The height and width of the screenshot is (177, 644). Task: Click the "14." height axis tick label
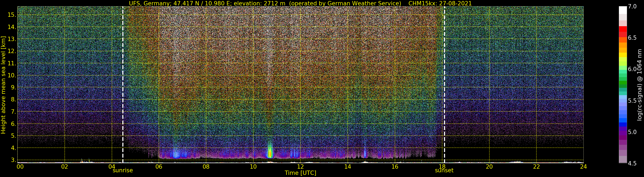click(12, 27)
